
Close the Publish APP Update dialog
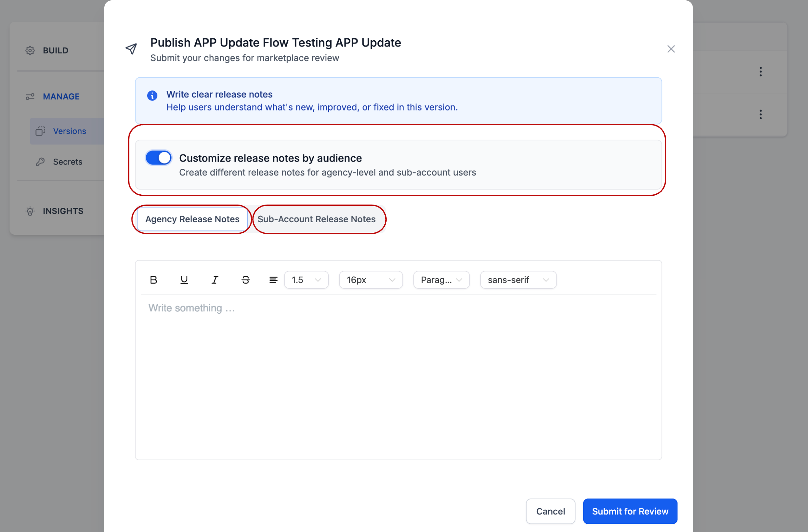pyautogui.click(x=671, y=49)
